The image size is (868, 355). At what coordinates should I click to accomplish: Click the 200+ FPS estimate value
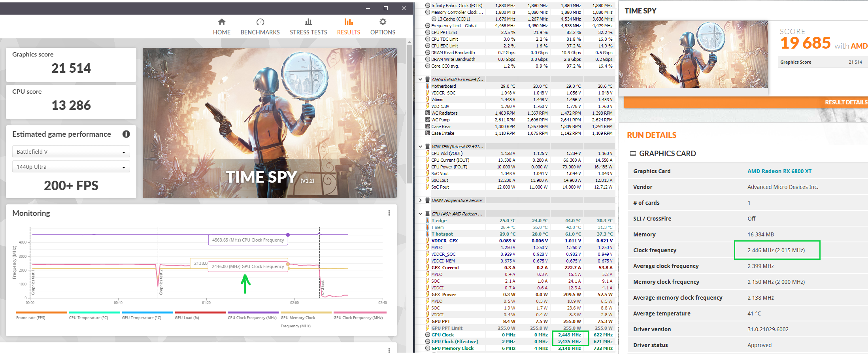click(x=71, y=185)
